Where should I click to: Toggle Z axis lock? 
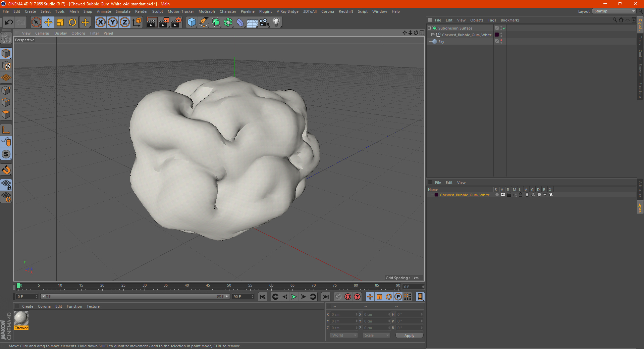coord(125,22)
